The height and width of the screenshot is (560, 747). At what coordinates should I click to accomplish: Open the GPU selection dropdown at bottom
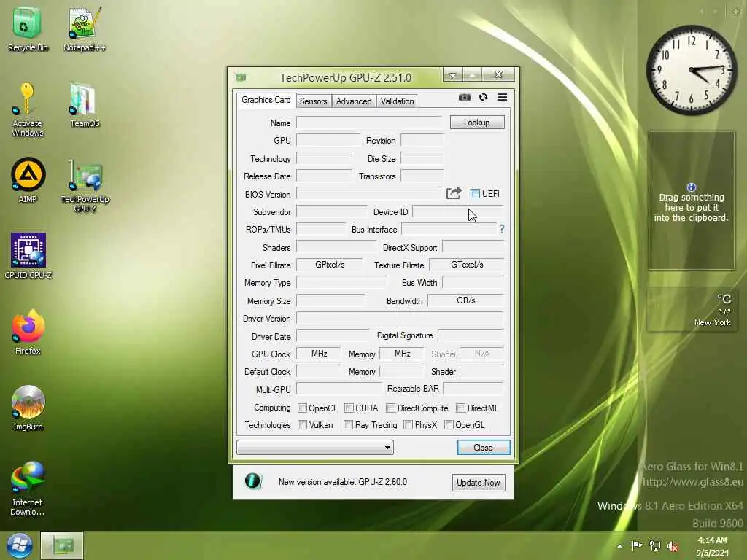coord(315,447)
